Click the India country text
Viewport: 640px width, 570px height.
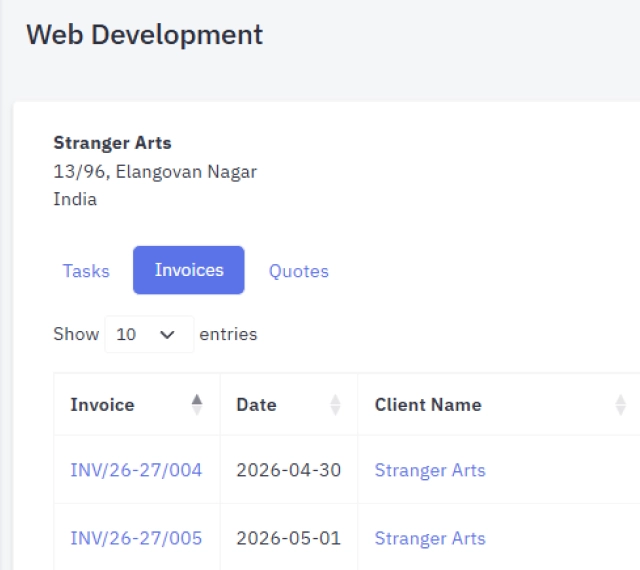pyautogui.click(x=75, y=199)
